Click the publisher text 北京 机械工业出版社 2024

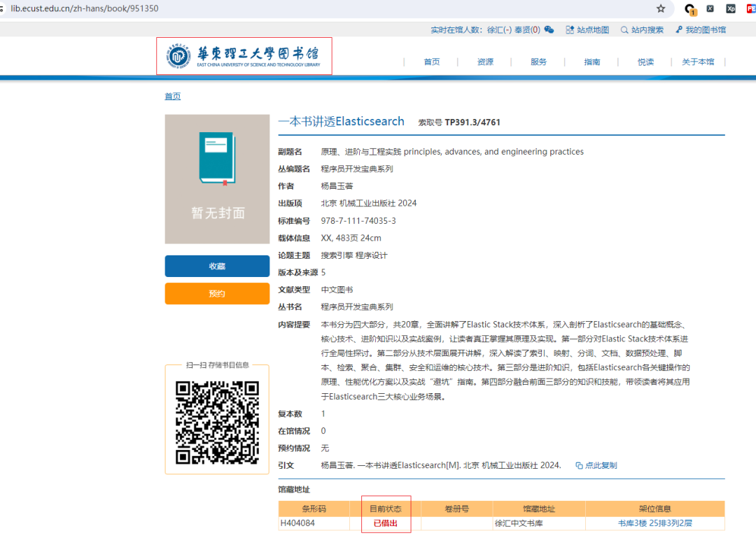pyautogui.click(x=369, y=204)
